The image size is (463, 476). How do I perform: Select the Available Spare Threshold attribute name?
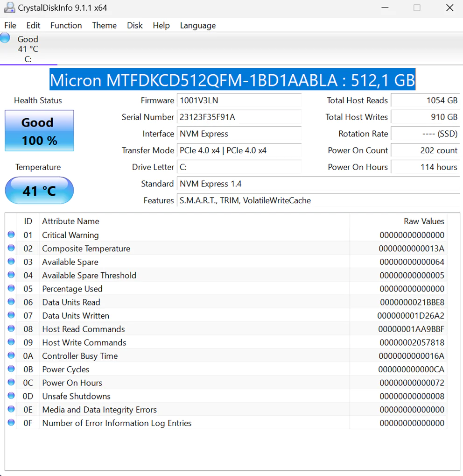click(x=89, y=275)
